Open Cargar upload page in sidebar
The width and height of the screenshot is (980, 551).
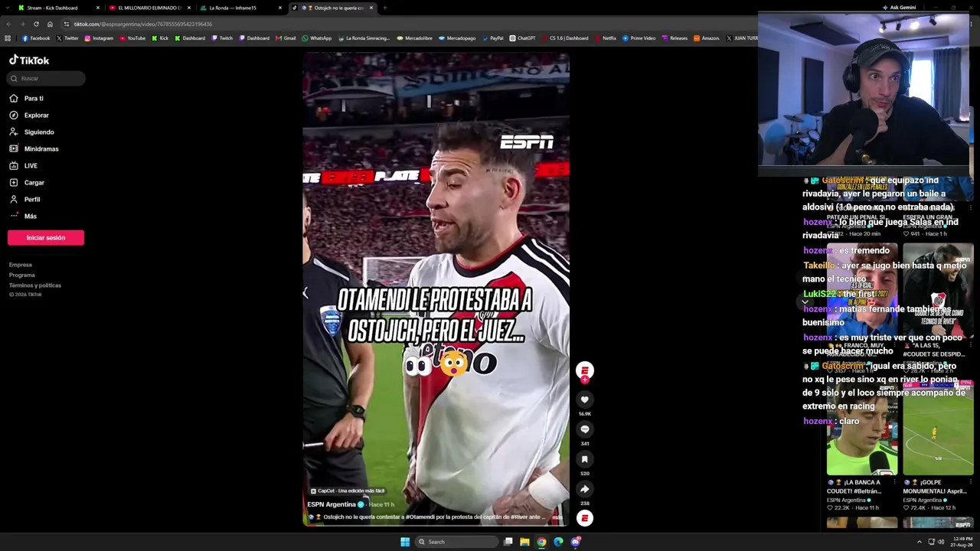[27, 182]
